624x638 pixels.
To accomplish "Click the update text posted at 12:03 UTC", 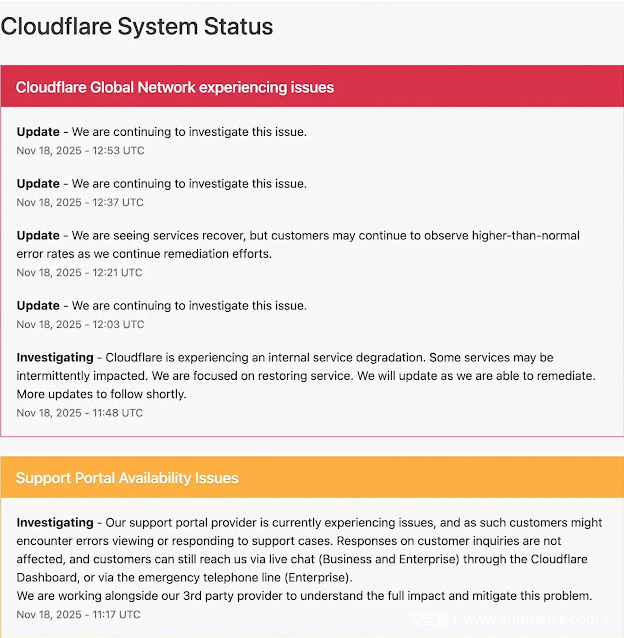I will [189, 306].
